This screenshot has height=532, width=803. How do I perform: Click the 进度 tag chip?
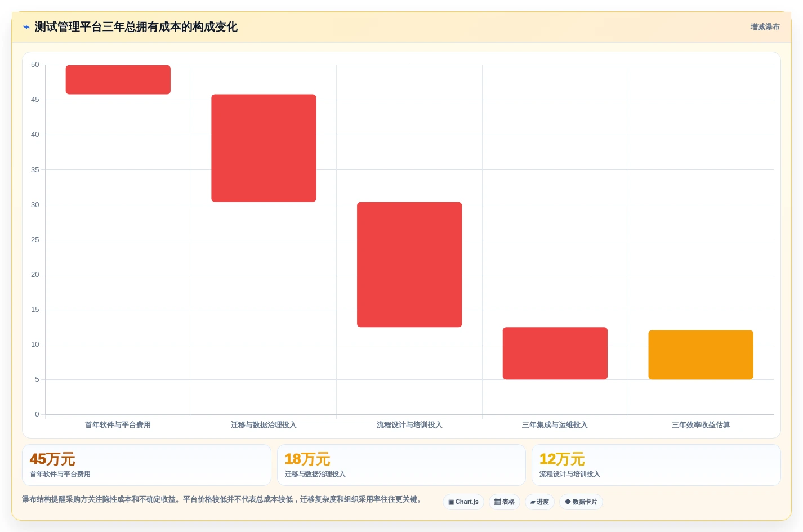(x=539, y=502)
